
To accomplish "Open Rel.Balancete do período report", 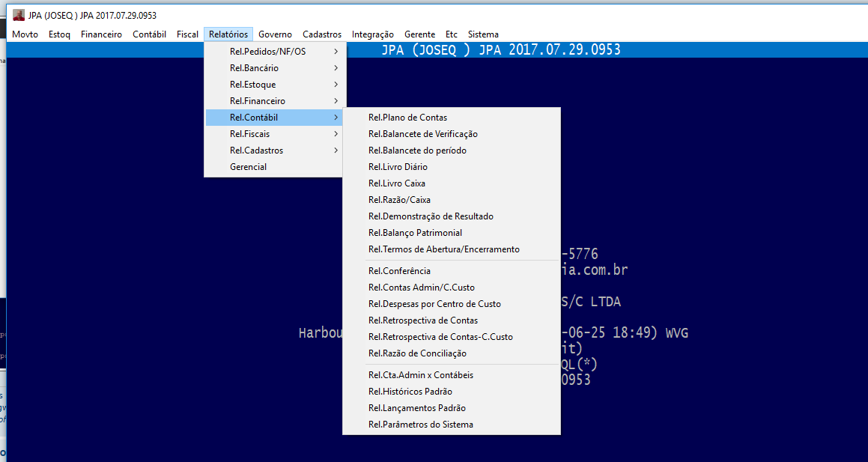I will [x=452, y=151].
